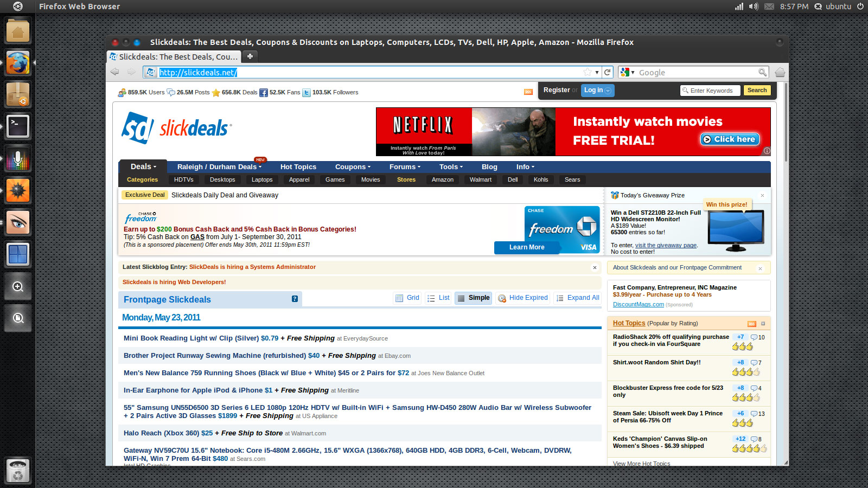Click the Enter Keywords search field
This screenshot has width=868, height=488.
(x=710, y=91)
